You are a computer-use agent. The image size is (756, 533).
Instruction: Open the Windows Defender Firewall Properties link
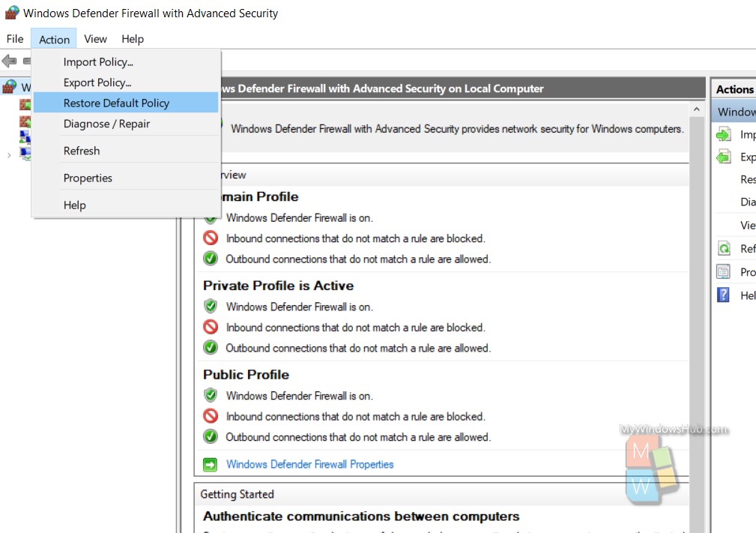(310, 464)
